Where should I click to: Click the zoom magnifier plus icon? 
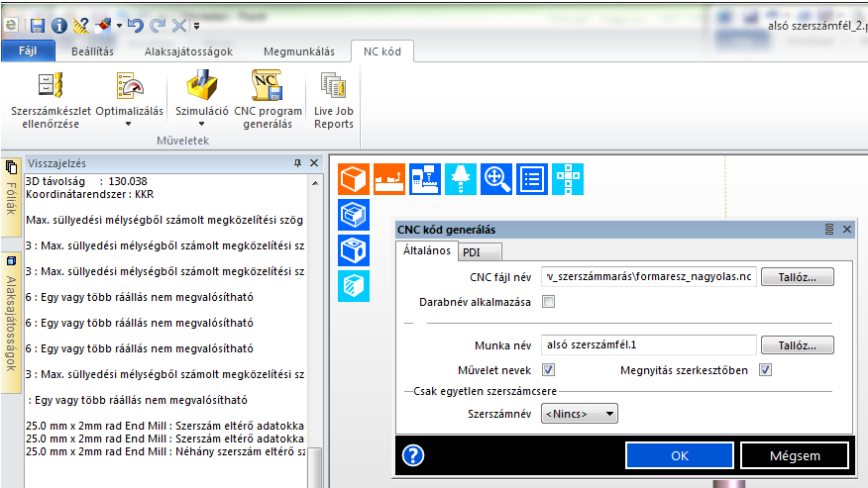(x=496, y=179)
